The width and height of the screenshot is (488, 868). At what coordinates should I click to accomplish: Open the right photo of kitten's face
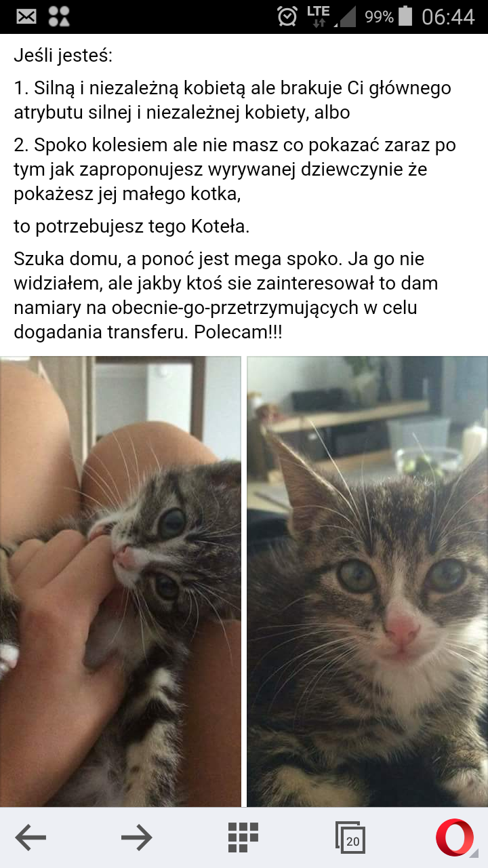[x=367, y=582]
